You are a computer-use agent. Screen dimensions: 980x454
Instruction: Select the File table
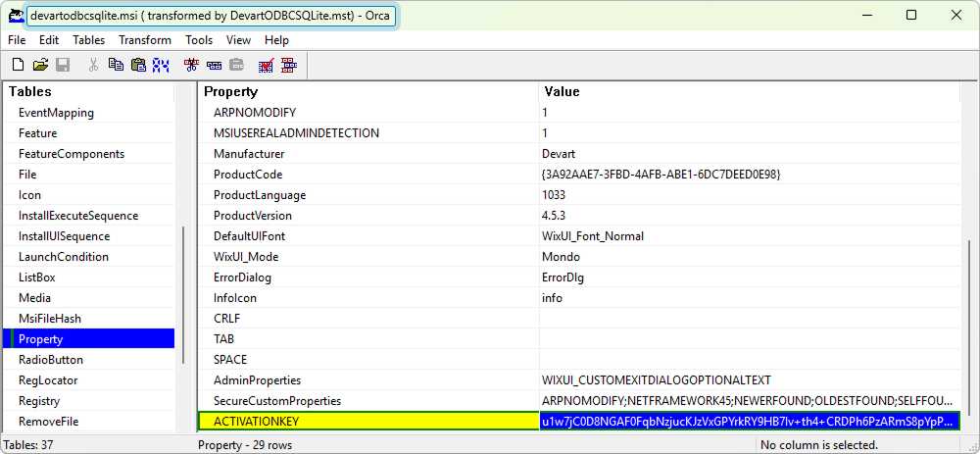coord(27,175)
